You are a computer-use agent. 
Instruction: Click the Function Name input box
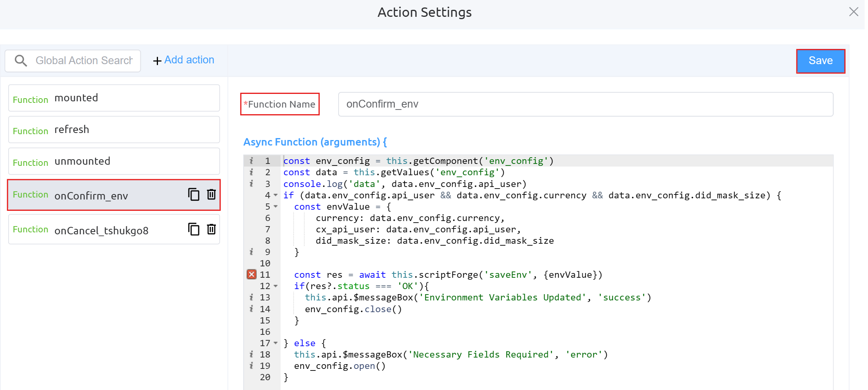pos(585,104)
